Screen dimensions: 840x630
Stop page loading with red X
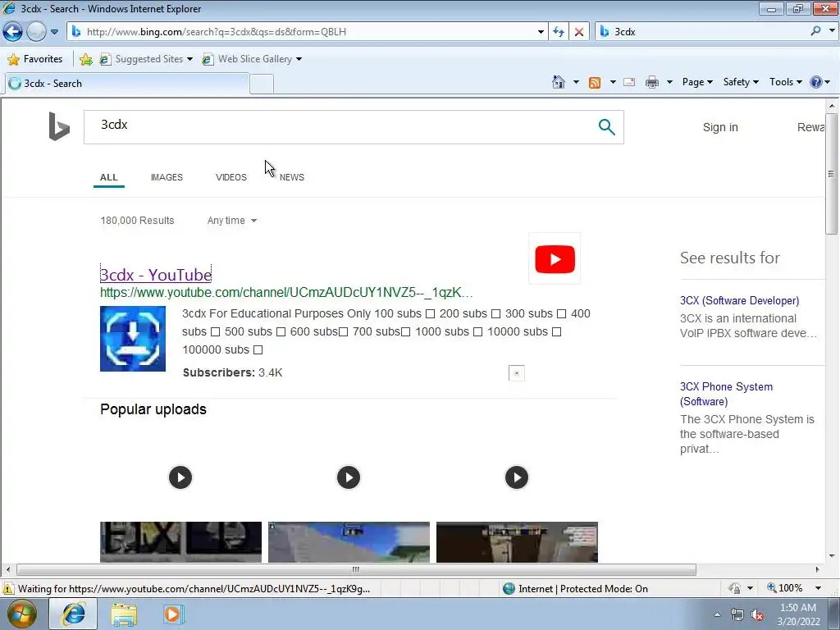coord(579,32)
